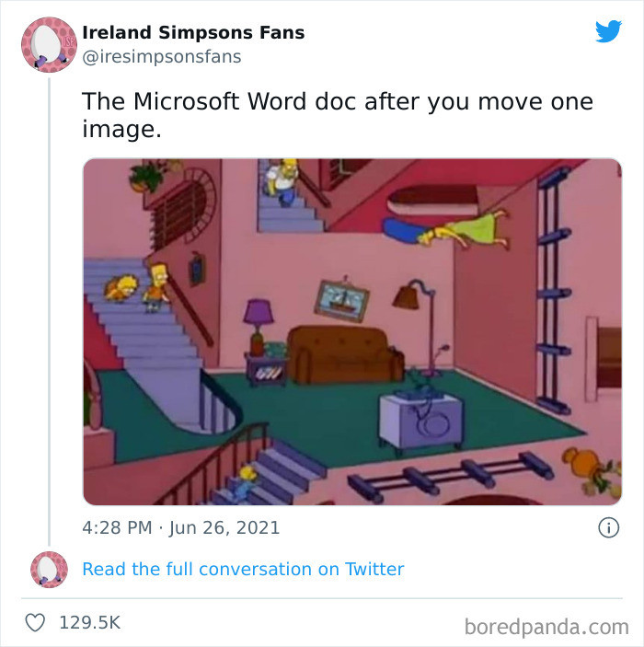Screen dimensions: 644x647
Task: Click the tilted sailboat painting in image
Action: pyautogui.click(x=341, y=300)
